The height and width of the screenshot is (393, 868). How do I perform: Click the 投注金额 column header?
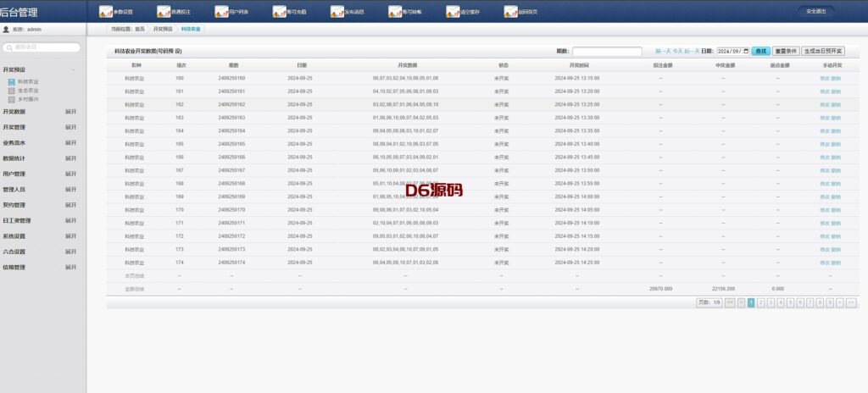(661, 65)
